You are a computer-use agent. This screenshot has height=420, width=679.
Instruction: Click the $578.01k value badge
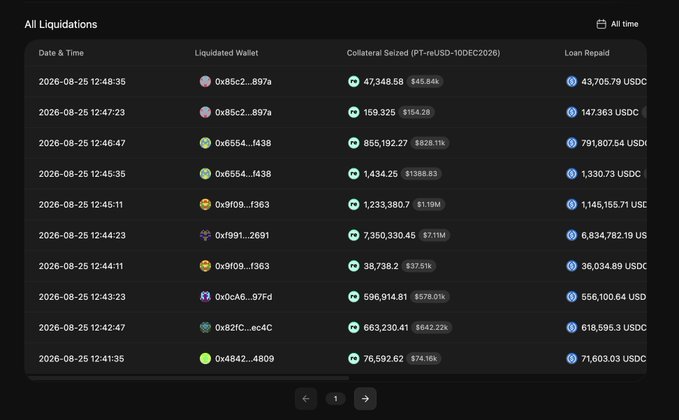430,297
